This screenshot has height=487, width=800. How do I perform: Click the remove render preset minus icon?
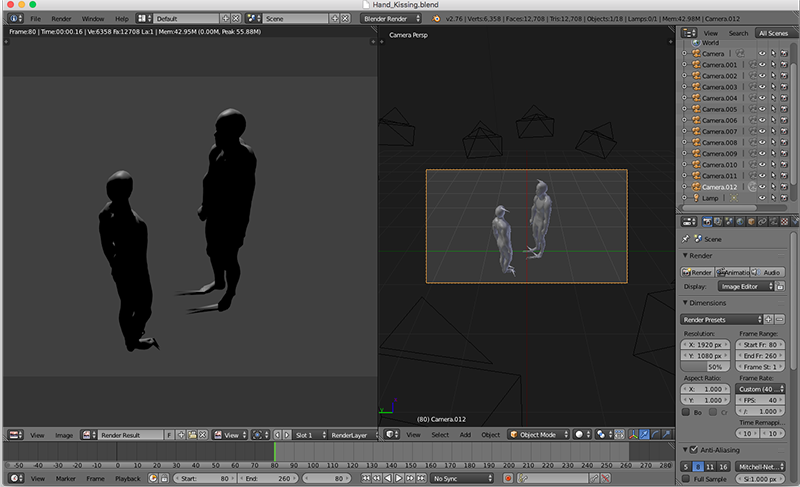pos(779,319)
